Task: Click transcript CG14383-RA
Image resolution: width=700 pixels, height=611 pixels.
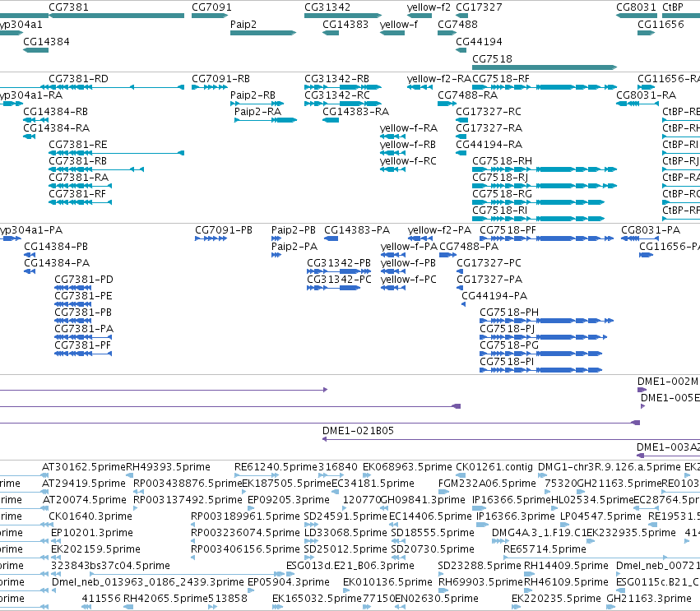Action: click(356, 112)
